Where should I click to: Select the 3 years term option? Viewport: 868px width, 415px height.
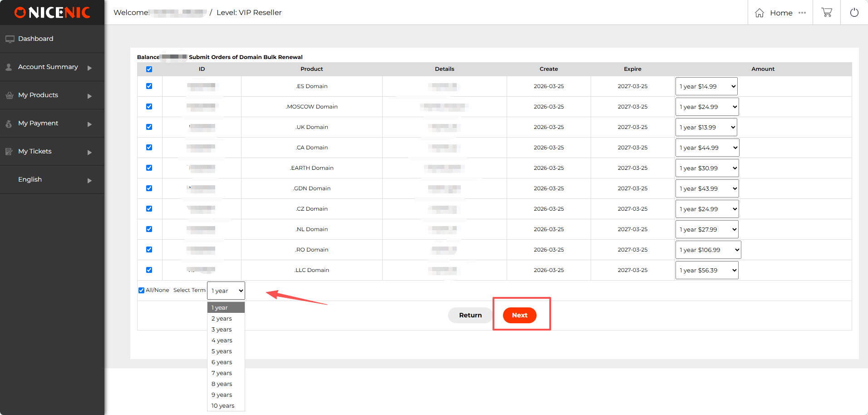pyautogui.click(x=226, y=330)
